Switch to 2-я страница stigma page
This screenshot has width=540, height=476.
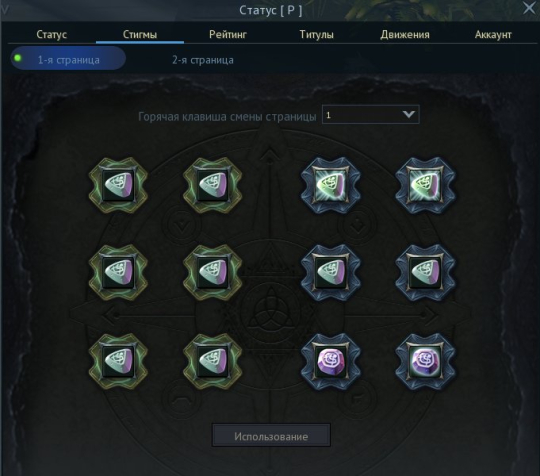203,60
